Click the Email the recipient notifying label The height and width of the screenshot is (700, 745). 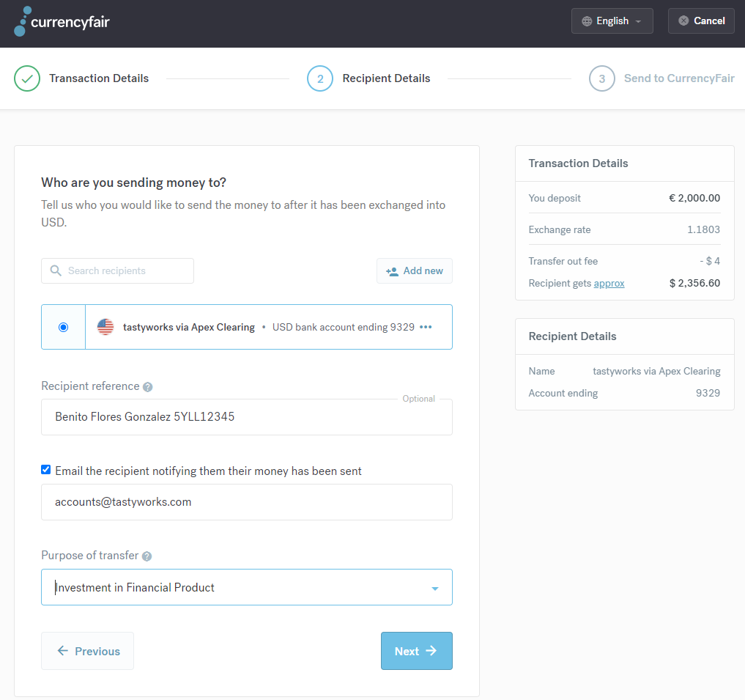coord(208,471)
